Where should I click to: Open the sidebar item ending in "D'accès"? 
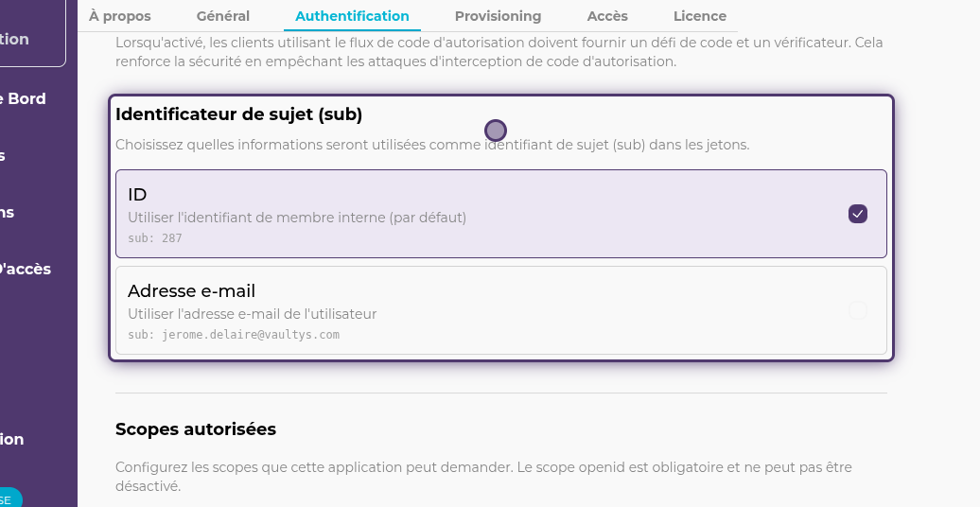[26, 269]
